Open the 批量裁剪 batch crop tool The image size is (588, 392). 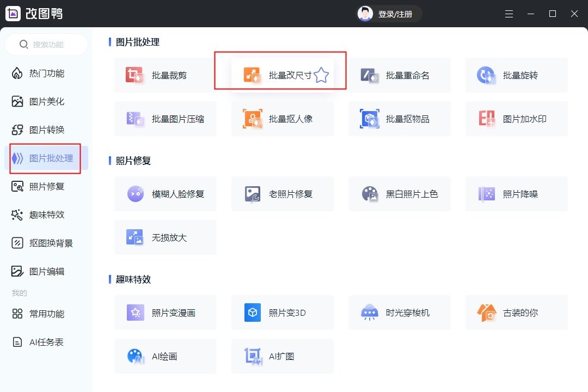coord(166,75)
